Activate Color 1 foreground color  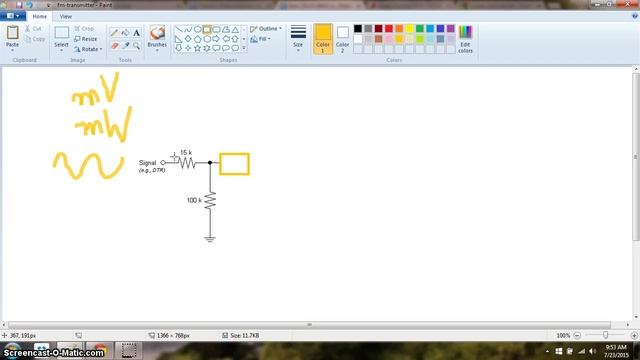(x=323, y=39)
